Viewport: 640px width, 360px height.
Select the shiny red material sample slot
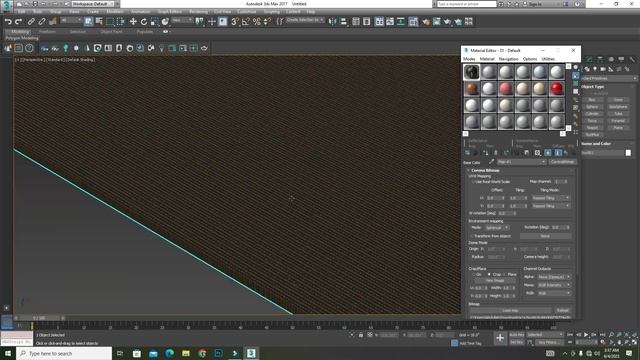tap(556, 88)
